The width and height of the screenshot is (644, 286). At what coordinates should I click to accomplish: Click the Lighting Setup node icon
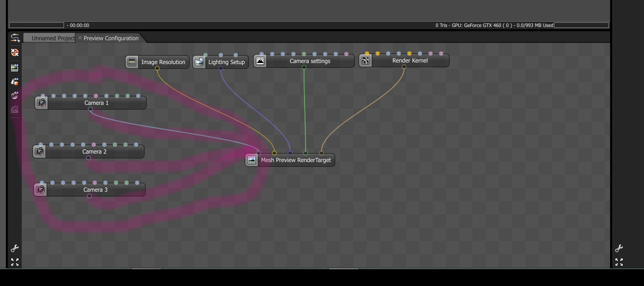(199, 62)
